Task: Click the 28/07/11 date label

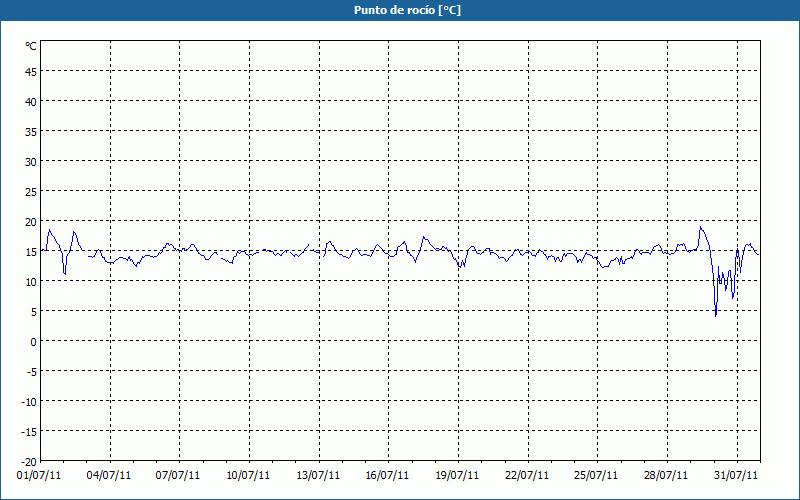Action: tap(666, 476)
